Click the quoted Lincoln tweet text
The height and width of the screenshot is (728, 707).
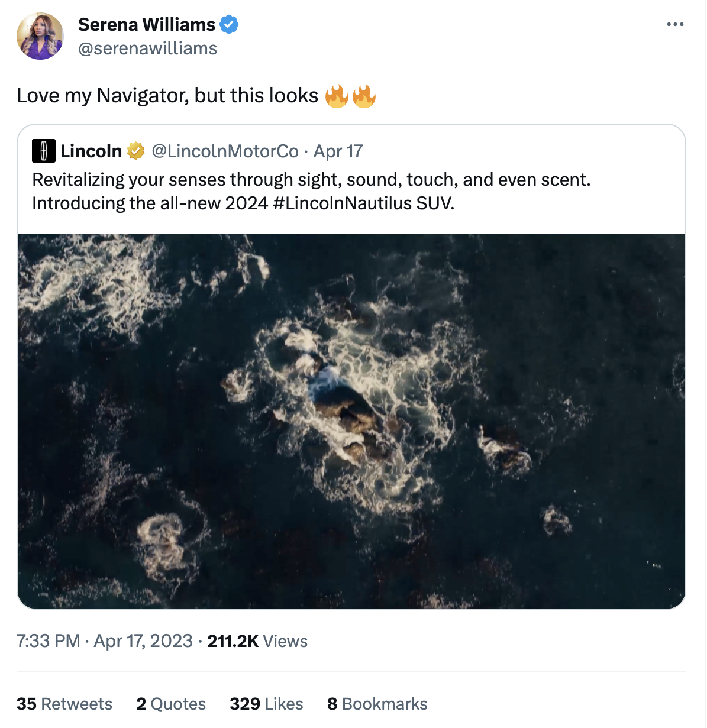311,180
